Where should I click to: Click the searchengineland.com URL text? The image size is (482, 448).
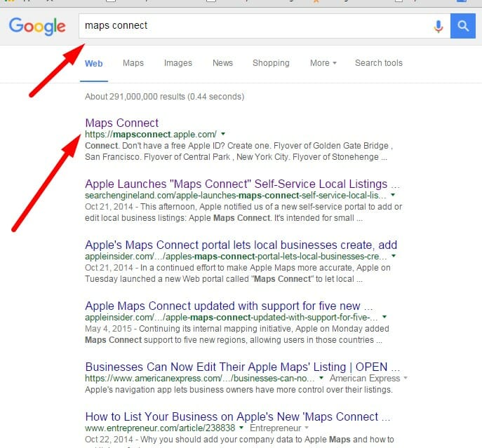coord(236,195)
